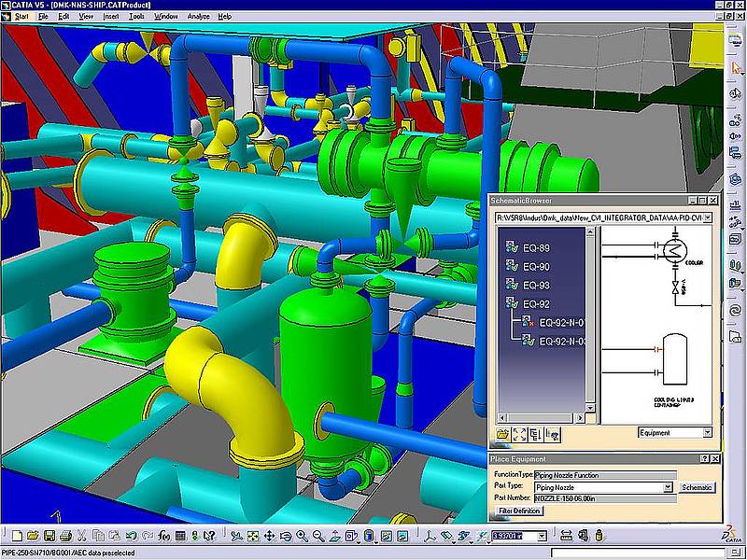
Task: Click the formula f(x) icon
Action: click(164, 537)
